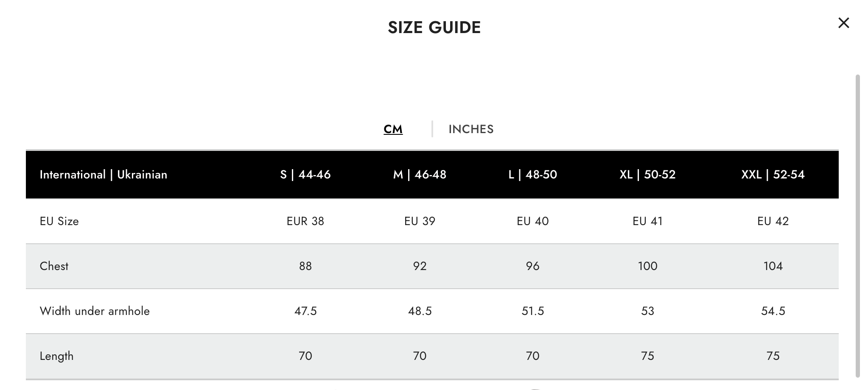Image resolution: width=868 pixels, height=390 pixels.
Task: Click the L | 48-50 column header
Action: click(533, 175)
